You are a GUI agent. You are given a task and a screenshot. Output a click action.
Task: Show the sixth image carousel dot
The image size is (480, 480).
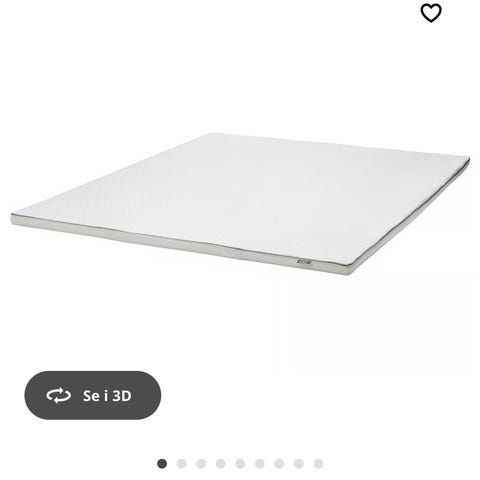(260, 464)
